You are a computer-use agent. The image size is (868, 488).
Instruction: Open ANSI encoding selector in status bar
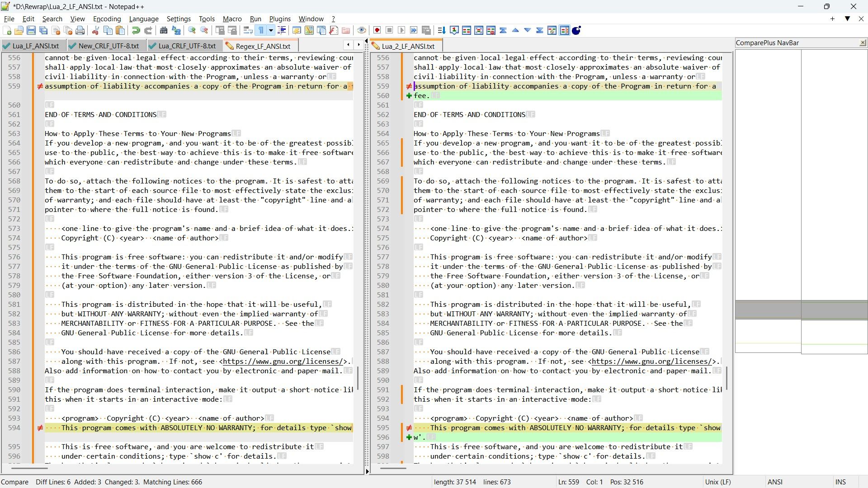[775, 482]
